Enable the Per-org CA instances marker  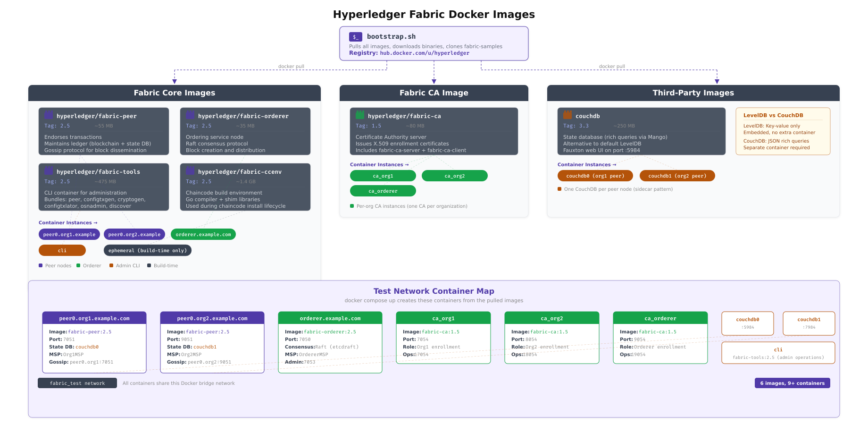pyautogui.click(x=351, y=206)
